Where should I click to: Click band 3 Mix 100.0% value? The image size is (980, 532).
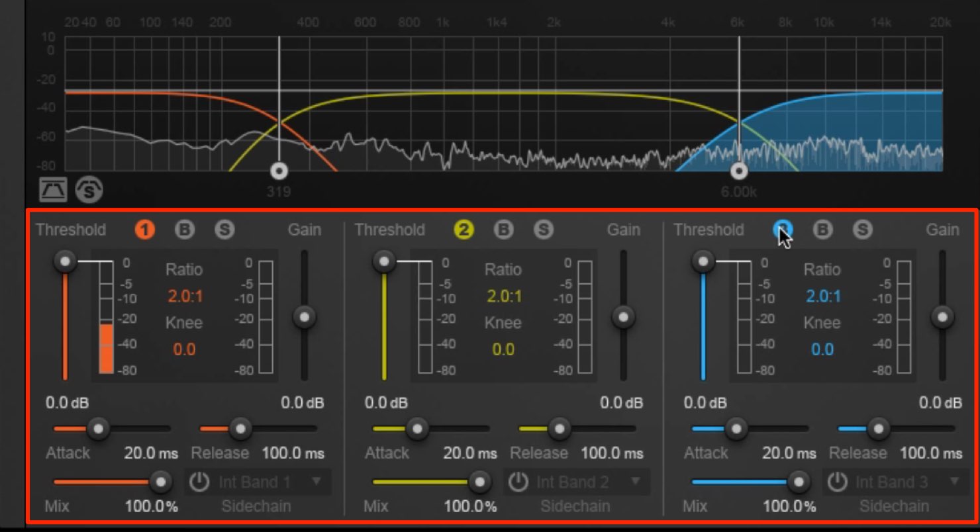[x=789, y=507]
